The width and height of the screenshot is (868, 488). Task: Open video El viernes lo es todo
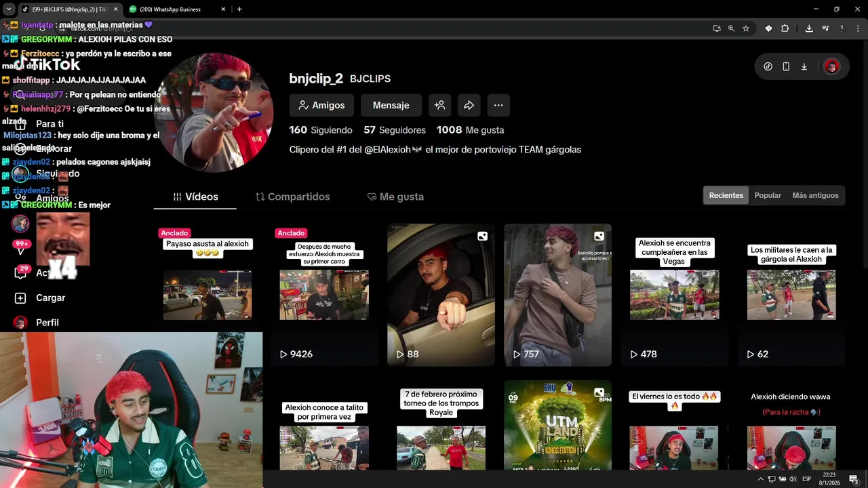pyautogui.click(x=674, y=425)
